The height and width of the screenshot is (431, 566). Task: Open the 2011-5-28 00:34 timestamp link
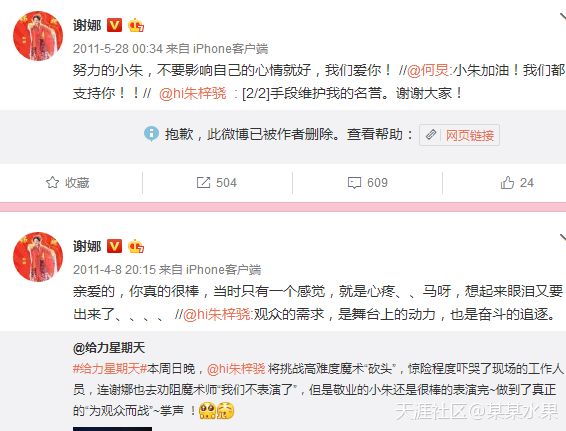[x=118, y=48]
